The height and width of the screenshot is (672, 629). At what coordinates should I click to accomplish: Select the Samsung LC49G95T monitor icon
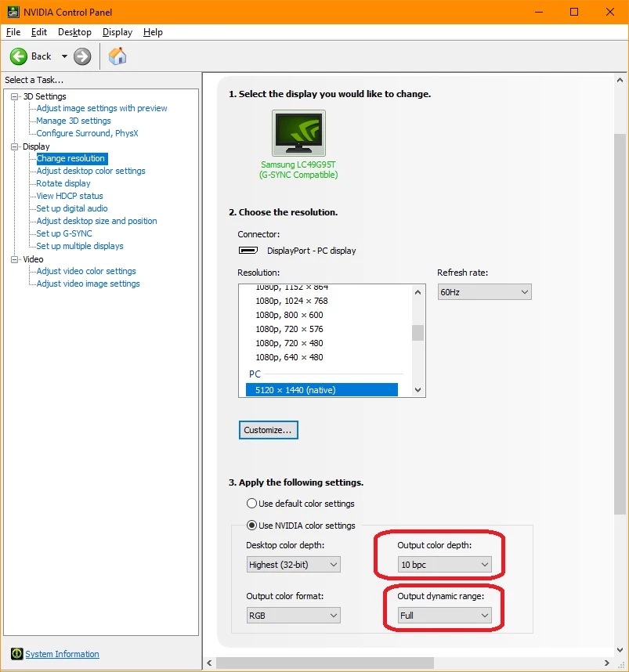(298, 133)
